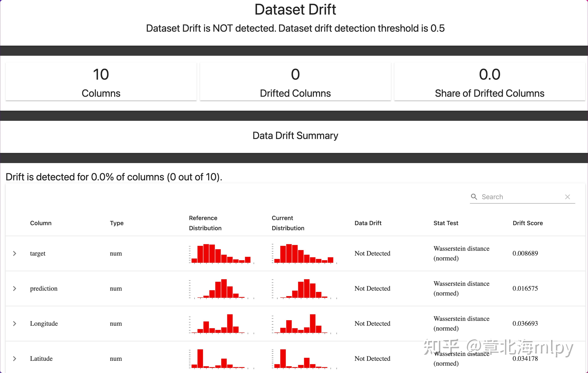Click the Reference Distribution column header
The height and width of the screenshot is (373, 588).
click(205, 223)
